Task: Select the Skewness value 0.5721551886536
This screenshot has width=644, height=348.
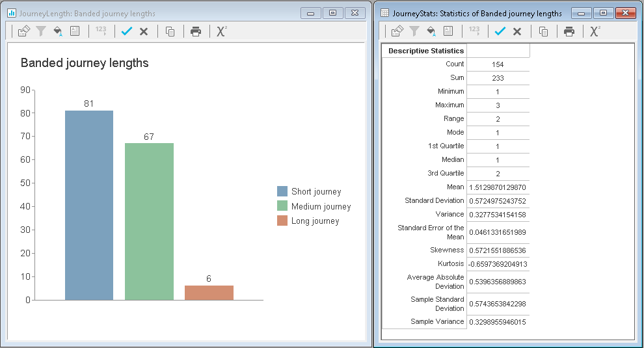Action: (498, 250)
